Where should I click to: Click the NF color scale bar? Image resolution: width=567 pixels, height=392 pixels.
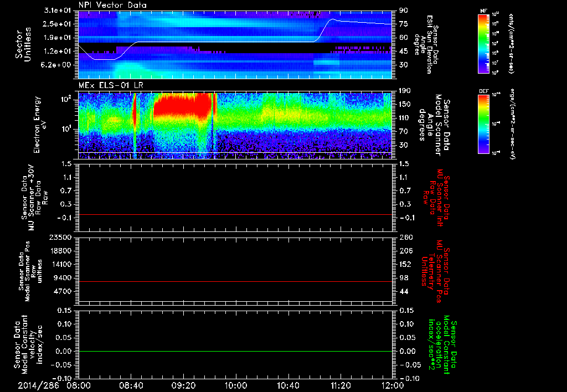tap(483, 44)
